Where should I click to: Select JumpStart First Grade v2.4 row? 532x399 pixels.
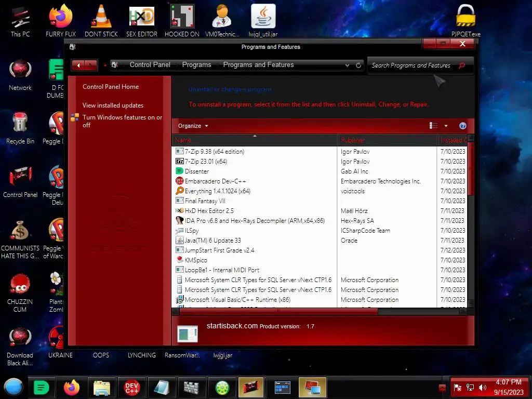(320, 250)
